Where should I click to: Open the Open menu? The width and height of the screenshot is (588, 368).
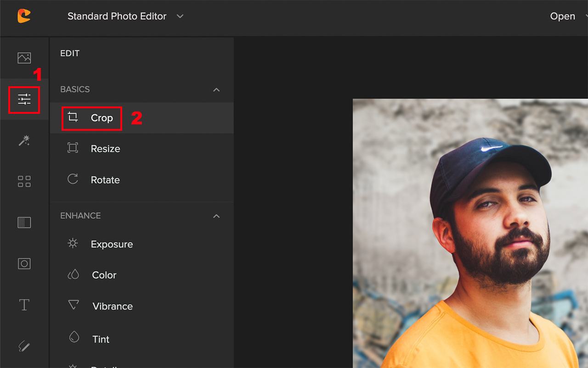(x=562, y=16)
